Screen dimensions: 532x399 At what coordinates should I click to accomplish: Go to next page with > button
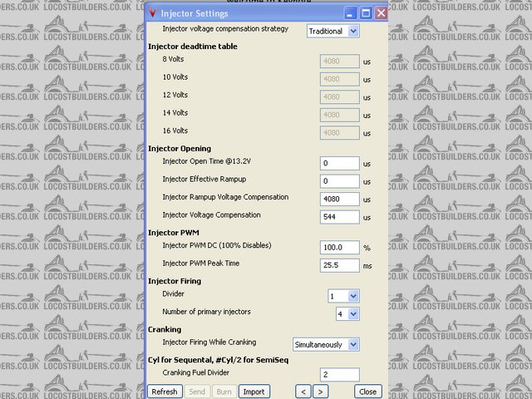click(x=321, y=392)
